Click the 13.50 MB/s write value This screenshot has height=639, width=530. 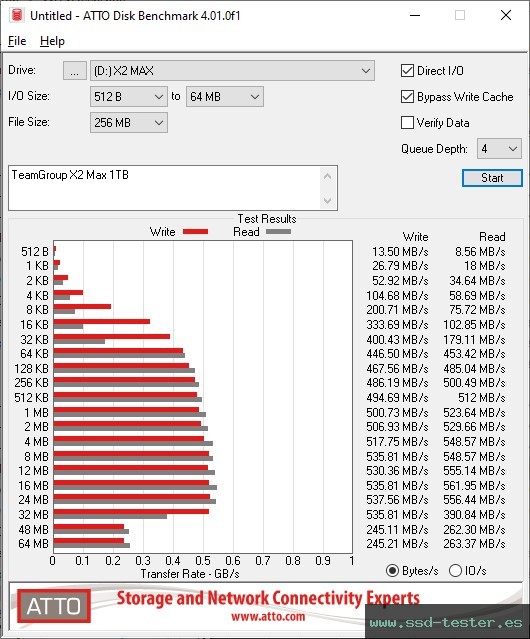click(400, 252)
